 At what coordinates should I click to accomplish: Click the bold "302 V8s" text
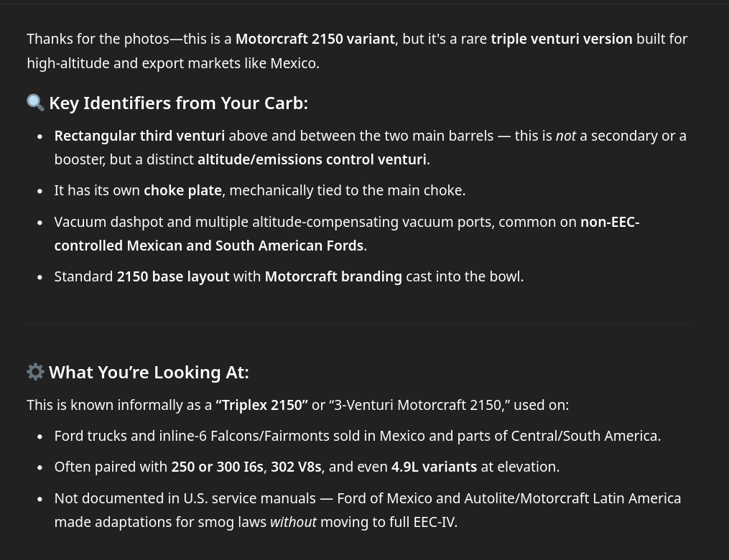pyautogui.click(x=296, y=467)
